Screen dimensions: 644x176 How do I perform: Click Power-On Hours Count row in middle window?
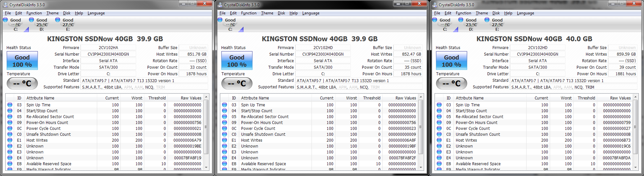319,123
